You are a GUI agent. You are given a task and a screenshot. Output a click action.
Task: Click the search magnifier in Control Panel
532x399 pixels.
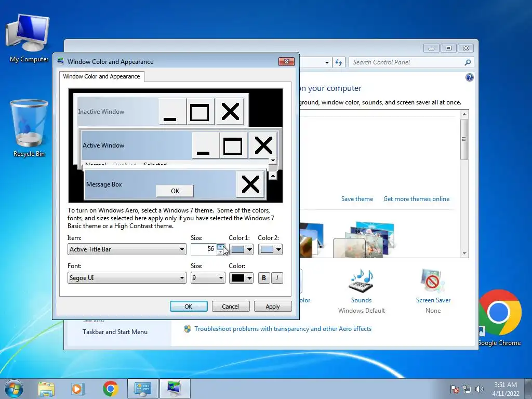(468, 62)
